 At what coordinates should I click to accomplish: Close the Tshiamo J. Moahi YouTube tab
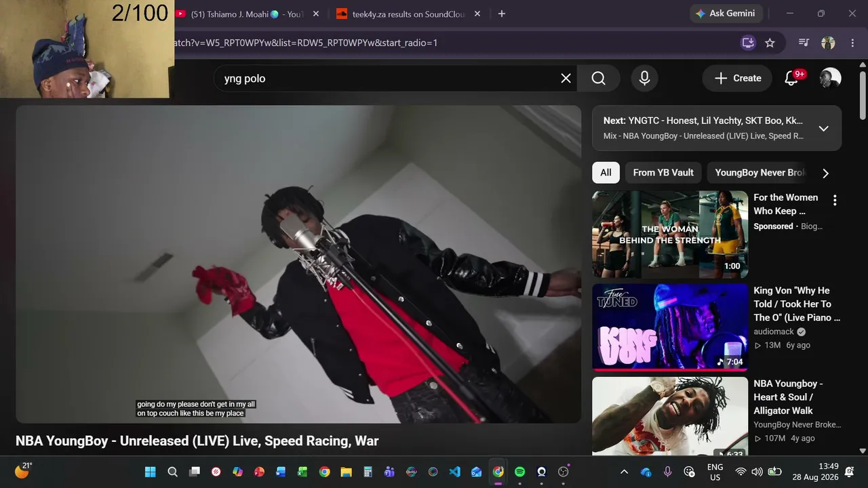coord(316,14)
